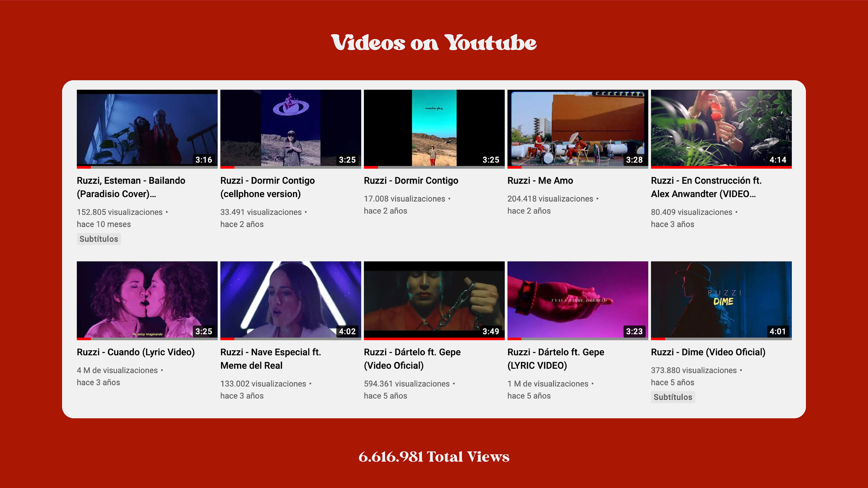Image resolution: width=868 pixels, height=488 pixels.
Task: Select 'Ruzzi - Cuando (Lyric Video)' title
Action: (135, 352)
